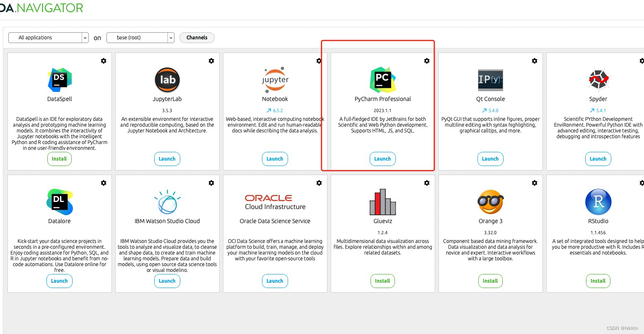
Task: Click the Oracle Cloud Infrastructure logo
Action: coord(275,202)
